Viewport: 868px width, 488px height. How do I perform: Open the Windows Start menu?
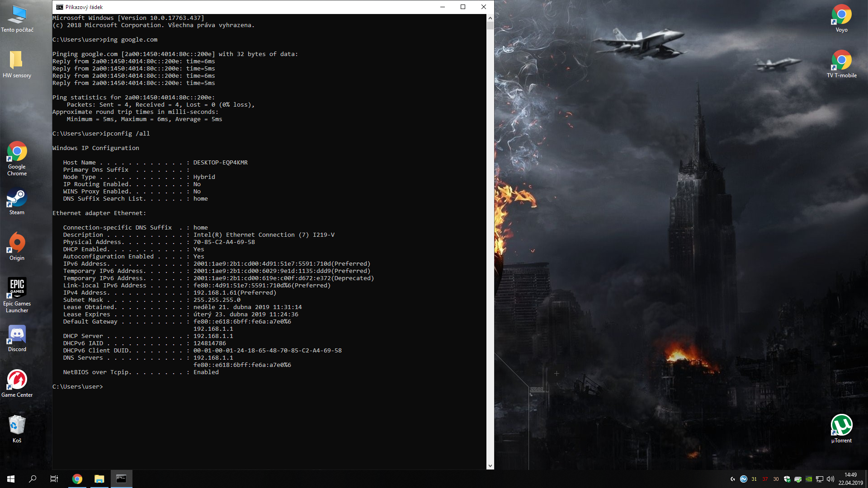tap(11, 479)
